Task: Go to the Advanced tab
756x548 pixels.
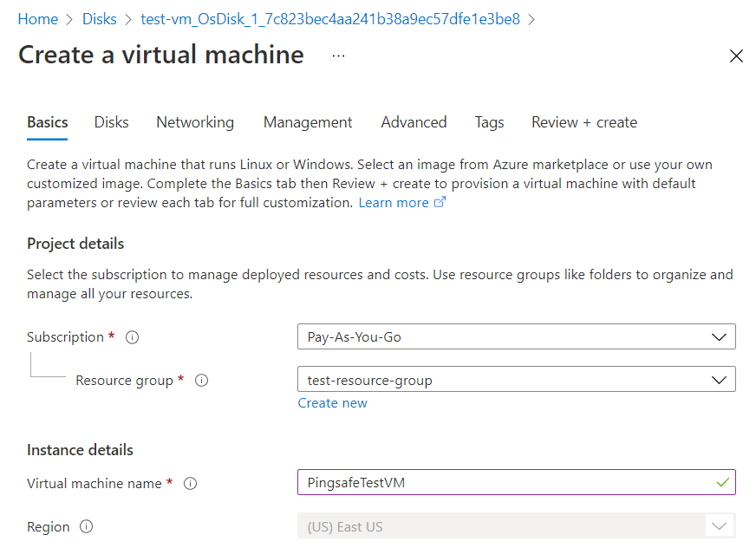Action: coord(414,122)
